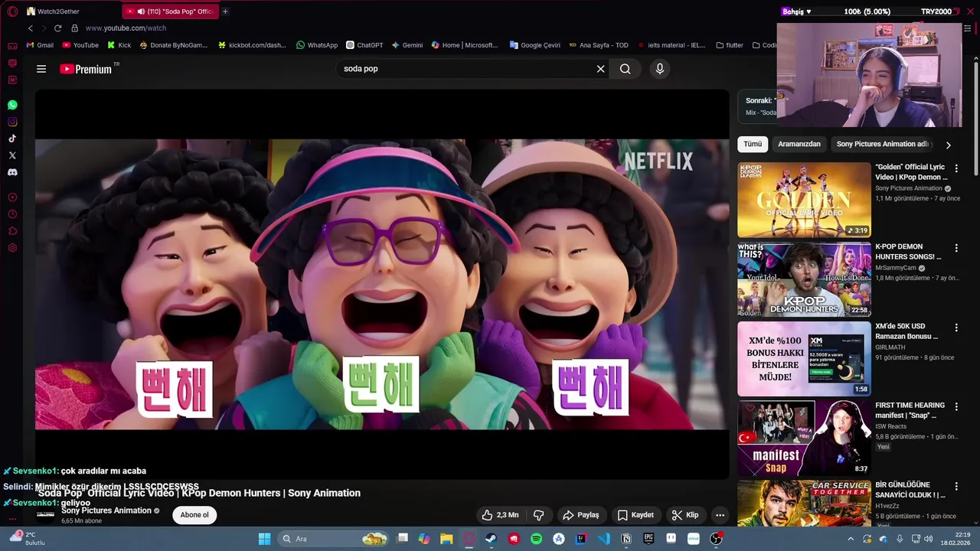Viewport: 980px width, 551px height.
Task: Click the Soda Pop video player
Action: click(382, 284)
